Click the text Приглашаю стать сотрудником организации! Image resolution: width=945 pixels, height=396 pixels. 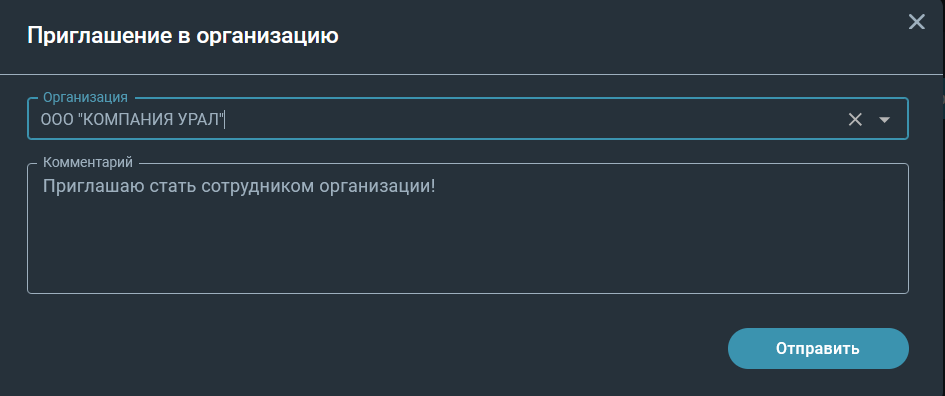tap(239, 186)
